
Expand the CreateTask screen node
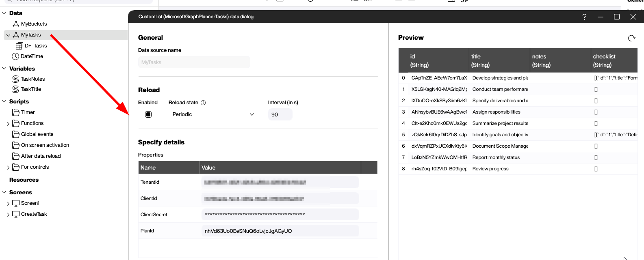8,215
